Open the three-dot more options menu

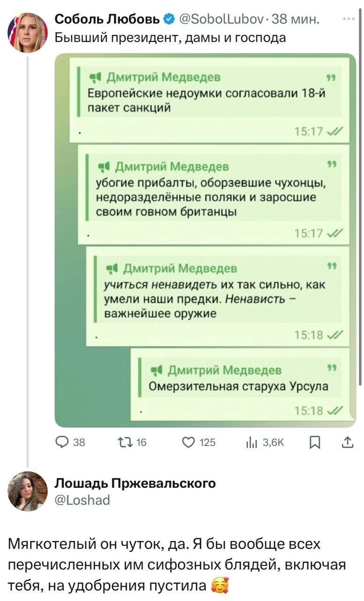click(x=349, y=19)
